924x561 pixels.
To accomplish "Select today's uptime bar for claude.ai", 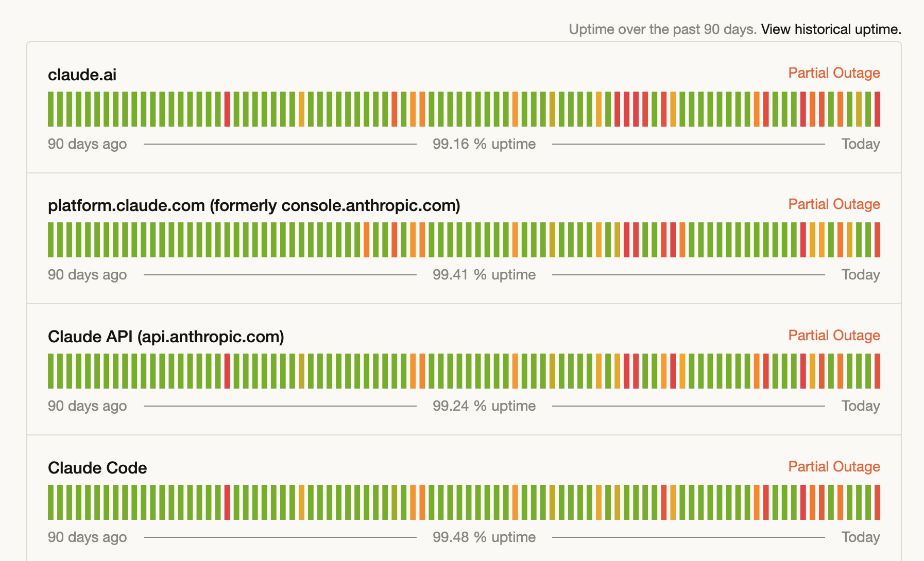I will click(x=878, y=109).
